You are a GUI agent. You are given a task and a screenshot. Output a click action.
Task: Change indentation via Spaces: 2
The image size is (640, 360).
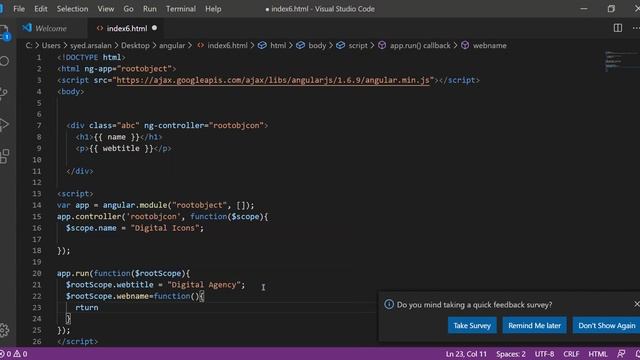511,354
